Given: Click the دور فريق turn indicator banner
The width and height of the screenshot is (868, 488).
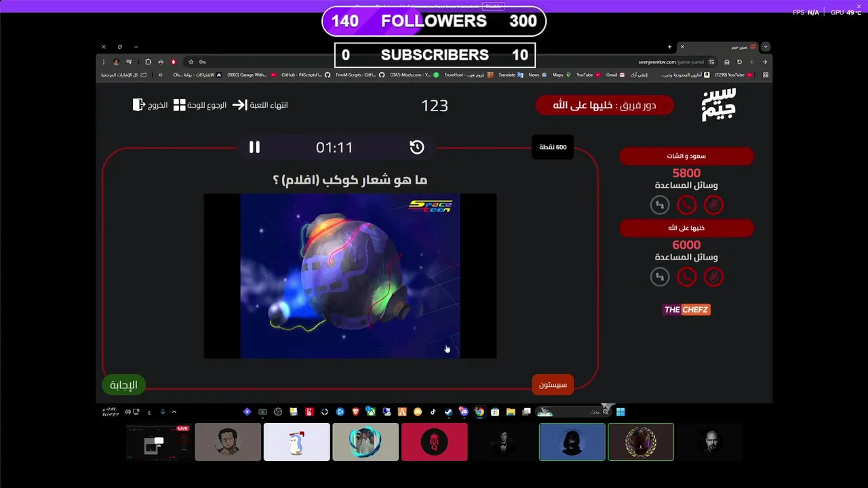Looking at the screenshot, I should pos(604,105).
